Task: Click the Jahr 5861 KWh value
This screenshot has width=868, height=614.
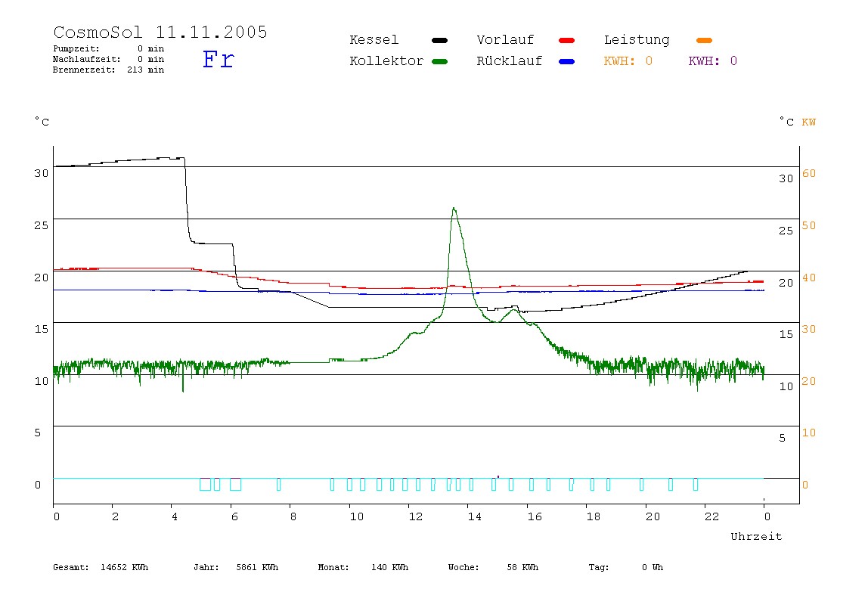Action: 236,567
